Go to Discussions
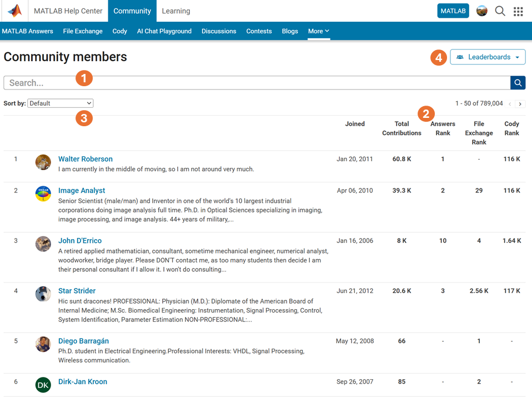Image resolution: width=532 pixels, height=397 pixels. pyautogui.click(x=219, y=31)
